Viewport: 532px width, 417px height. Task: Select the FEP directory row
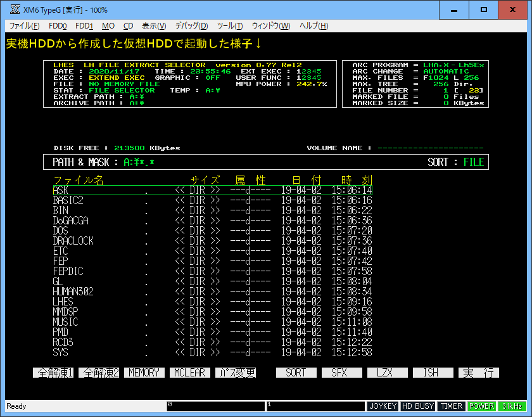pyautogui.click(x=212, y=261)
